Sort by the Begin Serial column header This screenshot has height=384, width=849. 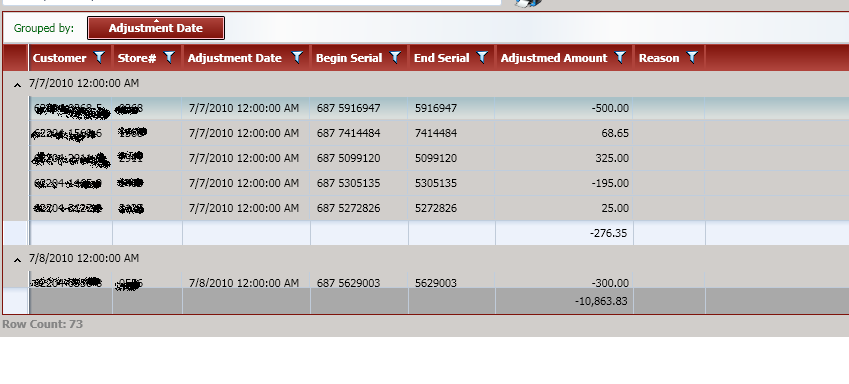pyautogui.click(x=349, y=58)
